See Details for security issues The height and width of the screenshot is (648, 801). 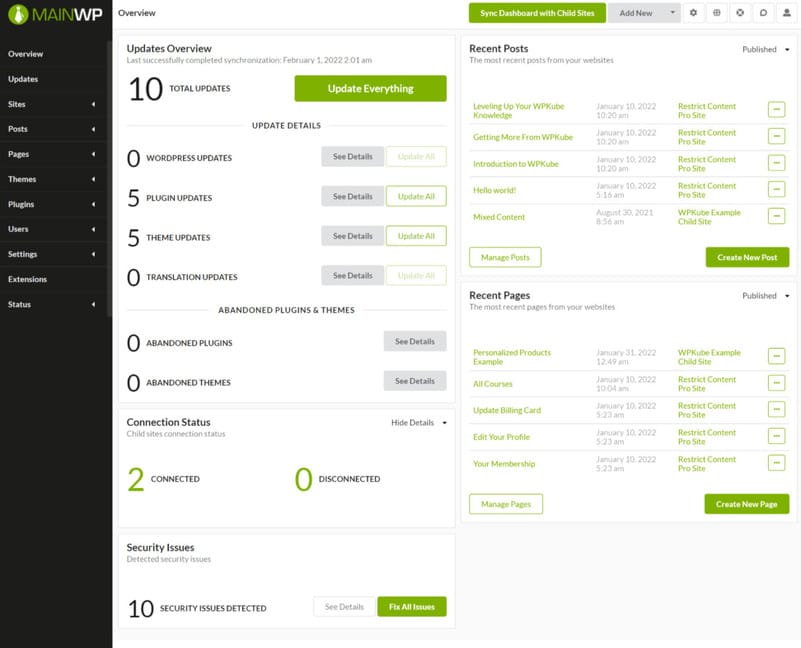click(x=344, y=607)
